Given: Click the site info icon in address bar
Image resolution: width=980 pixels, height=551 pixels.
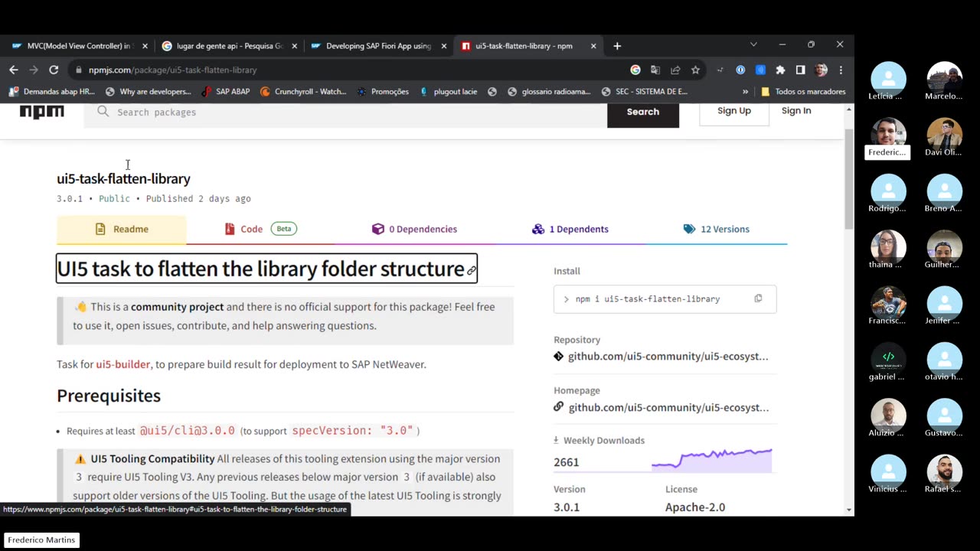Looking at the screenshot, I should pyautogui.click(x=78, y=70).
